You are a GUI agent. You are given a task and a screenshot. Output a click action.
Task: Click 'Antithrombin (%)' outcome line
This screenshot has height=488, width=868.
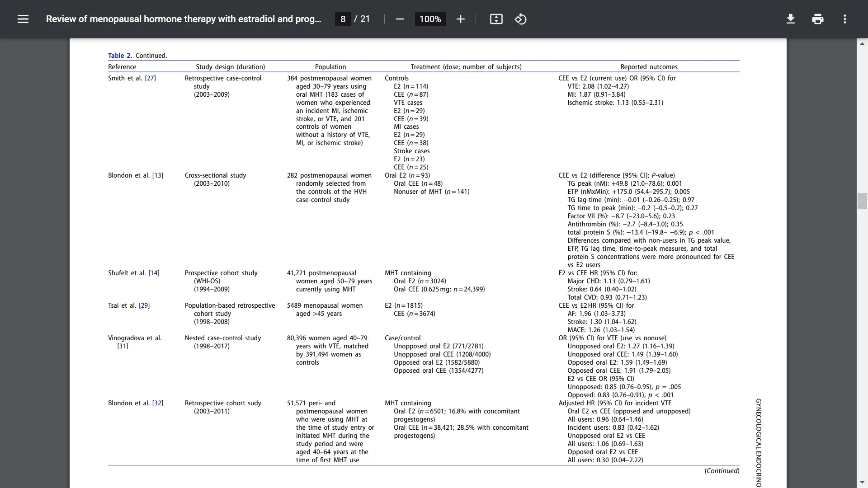pyautogui.click(x=625, y=224)
